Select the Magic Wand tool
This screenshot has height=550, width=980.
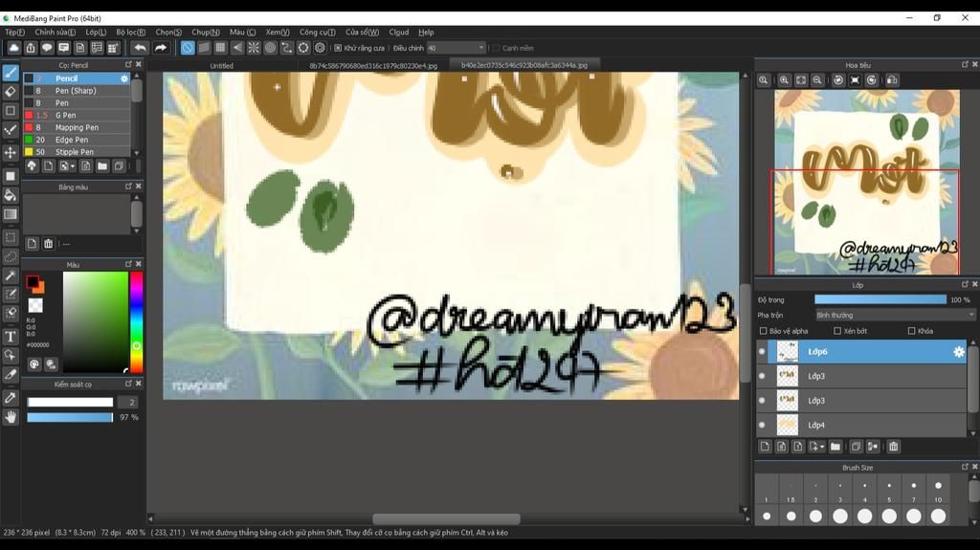pyautogui.click(x=11, y=275)
